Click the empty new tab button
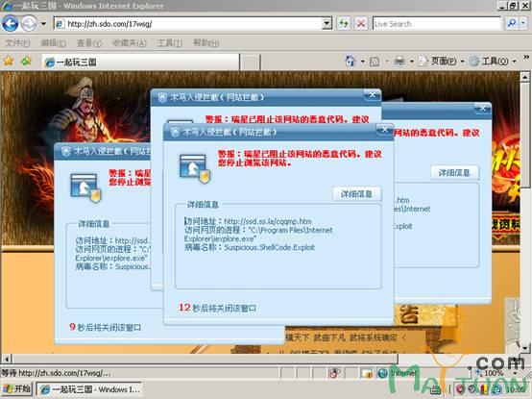 click(x=251, y=62)
